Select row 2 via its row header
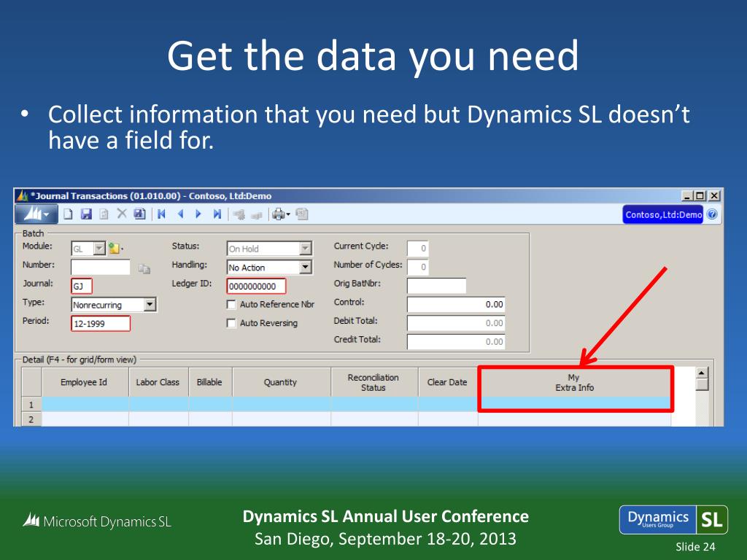Image resolution: width=747 pixels, height=560 pixels. [x=32, y=419]
